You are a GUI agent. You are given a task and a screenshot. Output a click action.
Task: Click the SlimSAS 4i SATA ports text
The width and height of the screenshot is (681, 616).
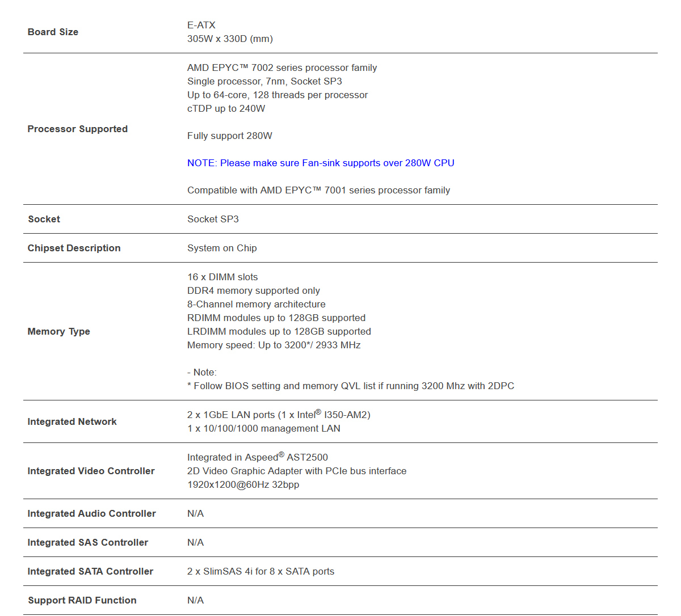pos(260,572)
